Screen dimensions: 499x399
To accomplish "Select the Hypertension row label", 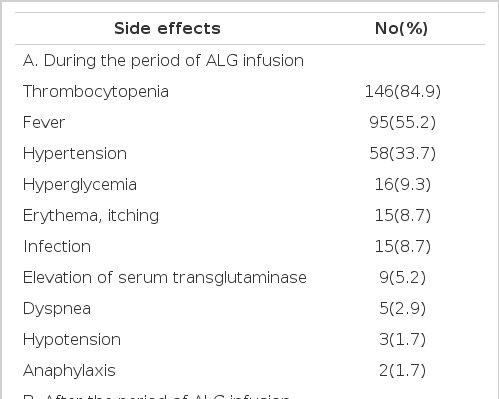I will coord(75,154).
